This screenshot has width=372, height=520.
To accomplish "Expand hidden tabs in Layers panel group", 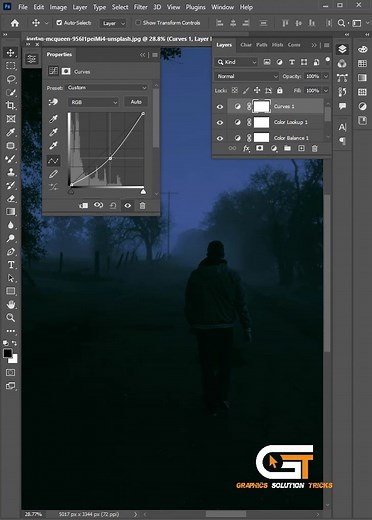I will pos(314,45).
